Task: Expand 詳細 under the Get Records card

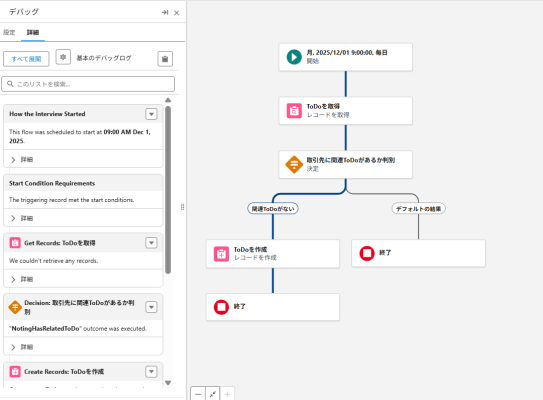Action: click(x=23, y=279)
